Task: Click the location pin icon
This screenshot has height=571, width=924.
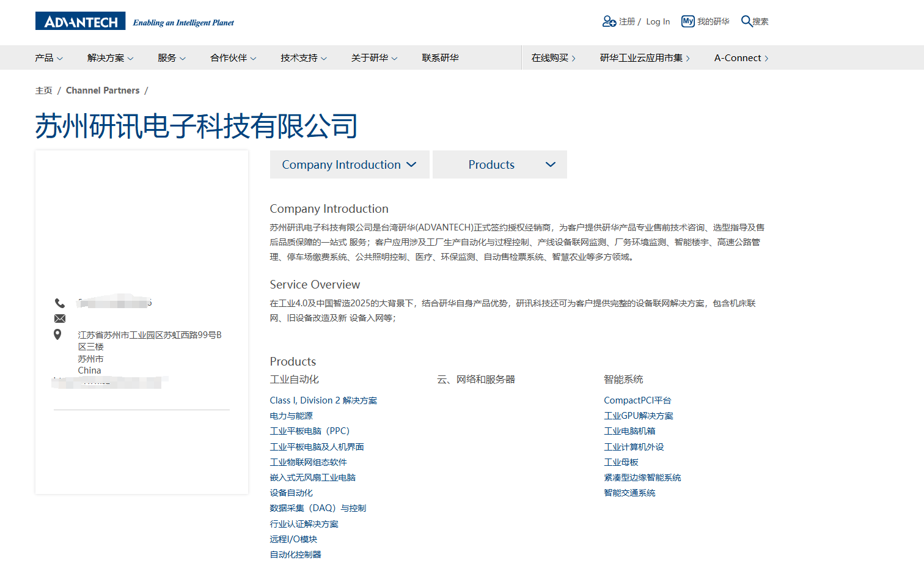Action: 57,334
